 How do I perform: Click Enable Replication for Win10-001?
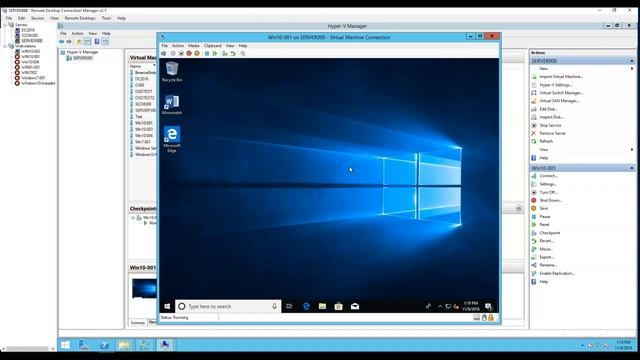(x=557, y=273)
